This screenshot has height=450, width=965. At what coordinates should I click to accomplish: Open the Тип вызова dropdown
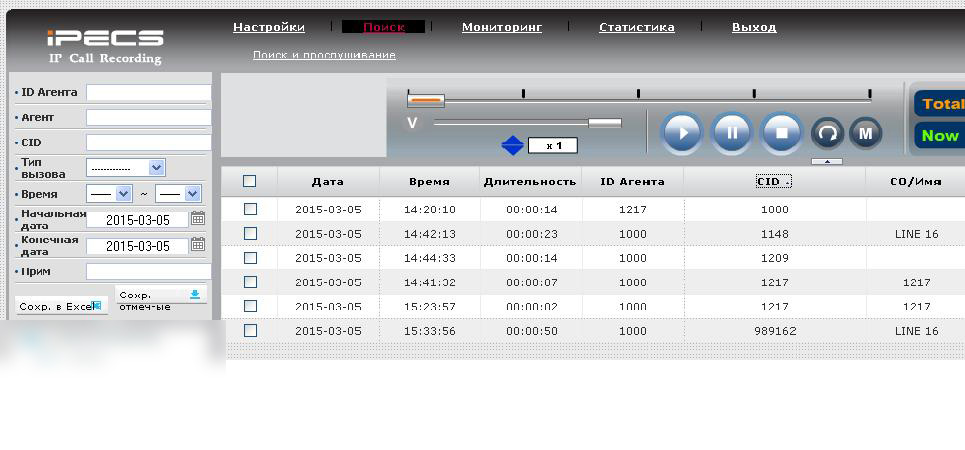(x=125, y=168)
